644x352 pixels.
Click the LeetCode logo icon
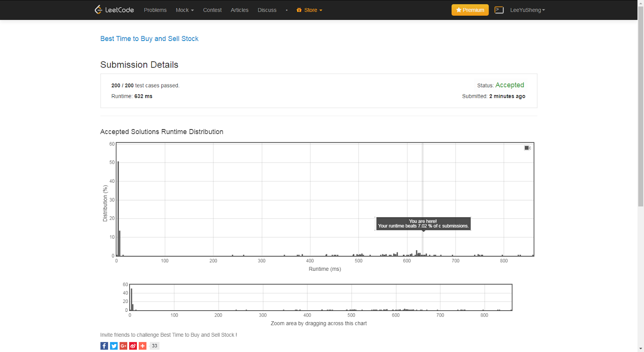[98, 10]
